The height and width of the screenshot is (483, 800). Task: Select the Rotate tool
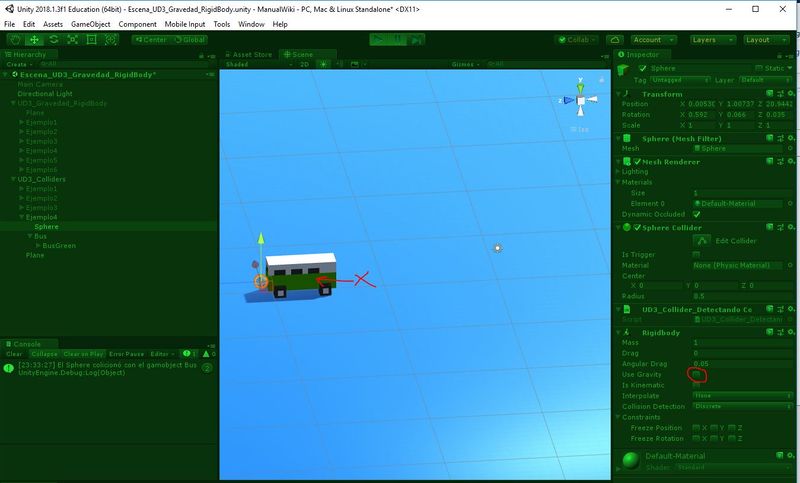53,39
